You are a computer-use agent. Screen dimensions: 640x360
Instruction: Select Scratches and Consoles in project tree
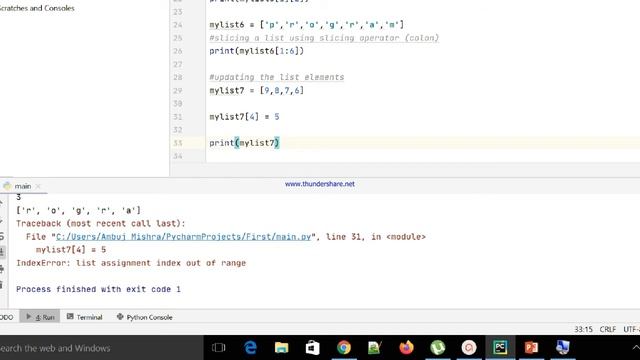37,8
